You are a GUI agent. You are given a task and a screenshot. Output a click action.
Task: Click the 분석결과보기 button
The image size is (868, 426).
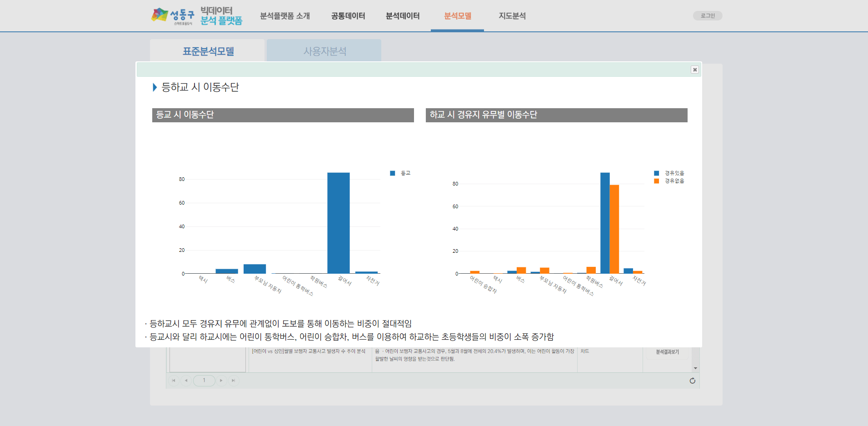point(667,352)
